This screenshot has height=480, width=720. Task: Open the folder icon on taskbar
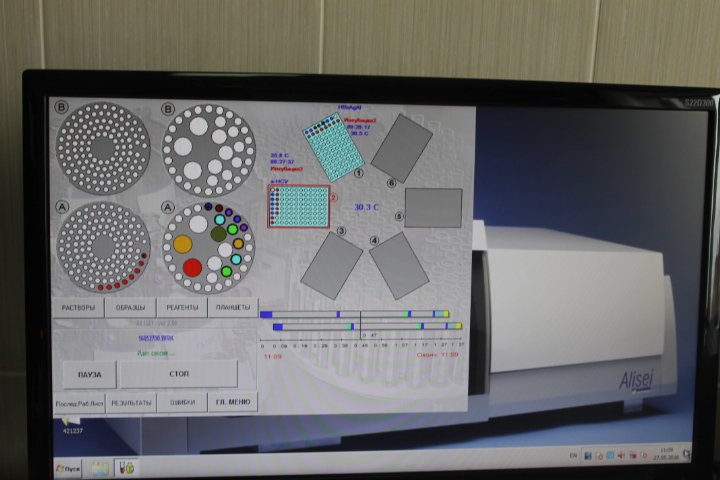100,469
